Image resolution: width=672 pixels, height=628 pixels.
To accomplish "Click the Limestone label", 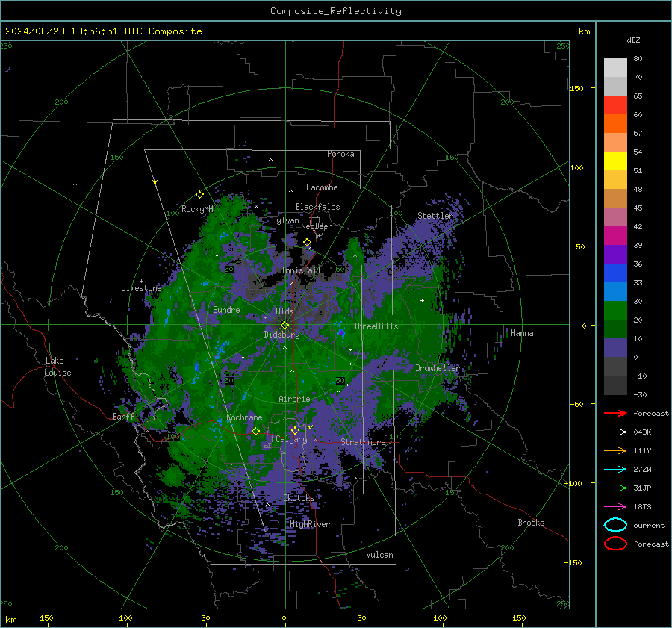I will (141, 288).
